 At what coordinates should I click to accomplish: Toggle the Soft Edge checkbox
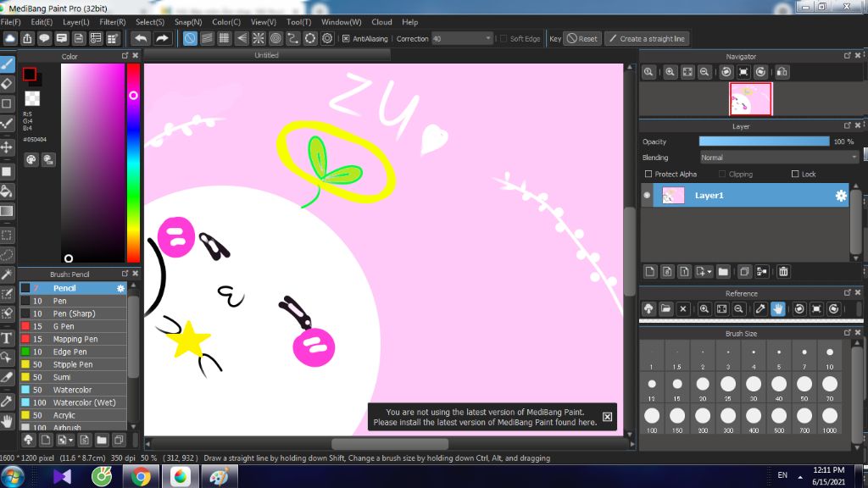click(504, 39)
